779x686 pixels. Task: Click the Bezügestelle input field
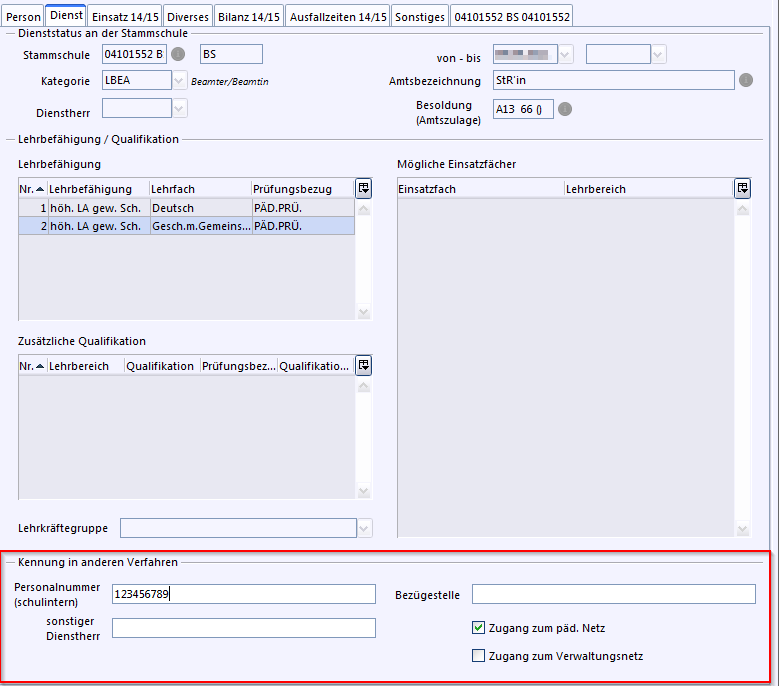(x=613, y=595)
